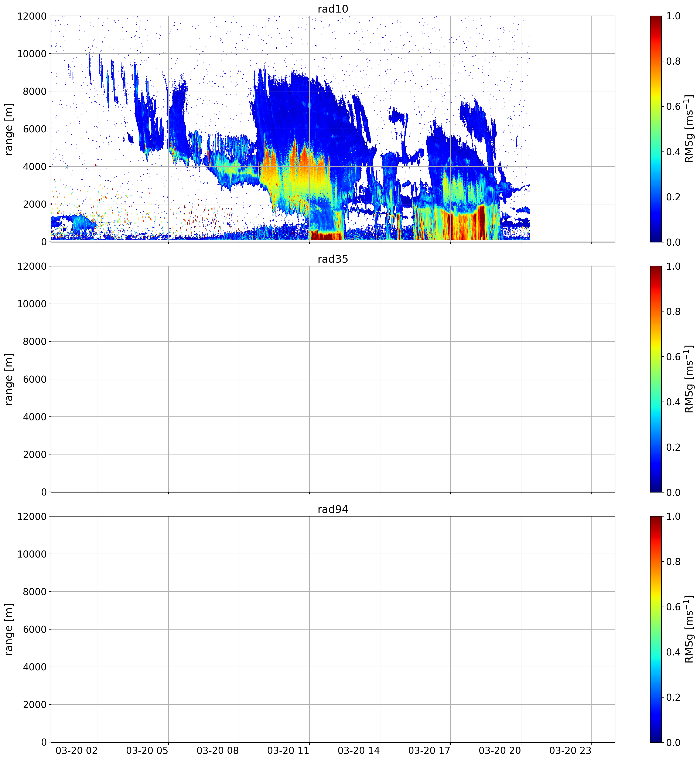Select the rad35 panel title
The image size is (700, 760).
click(x=332, y=259)
